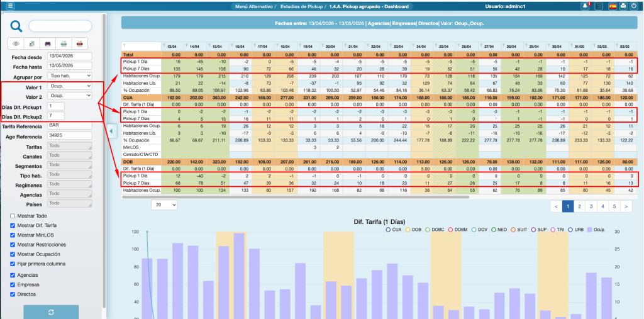
Task: Click the red PDF export icon in the left toolbar
Action: point(79,44)
